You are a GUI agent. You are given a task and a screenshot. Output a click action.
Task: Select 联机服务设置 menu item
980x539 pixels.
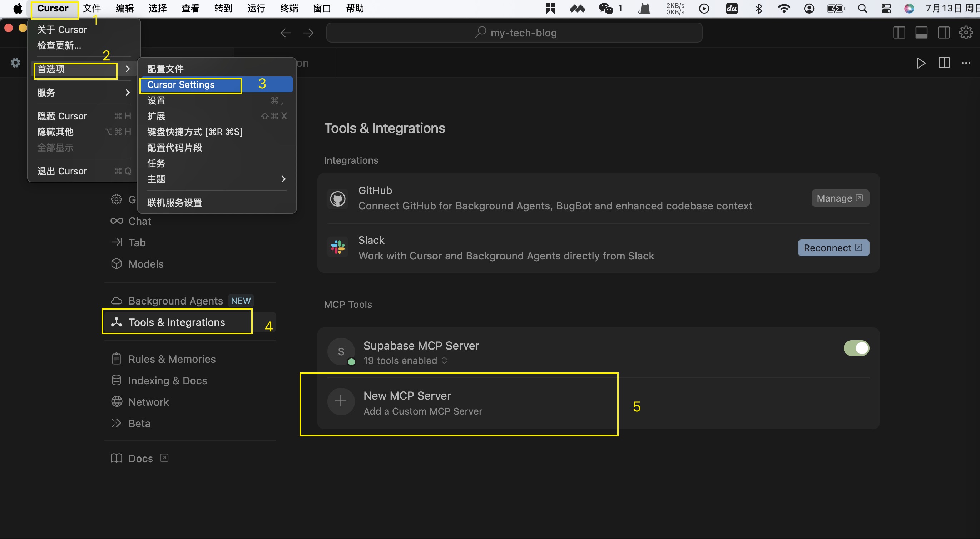[x=217, y=203]
